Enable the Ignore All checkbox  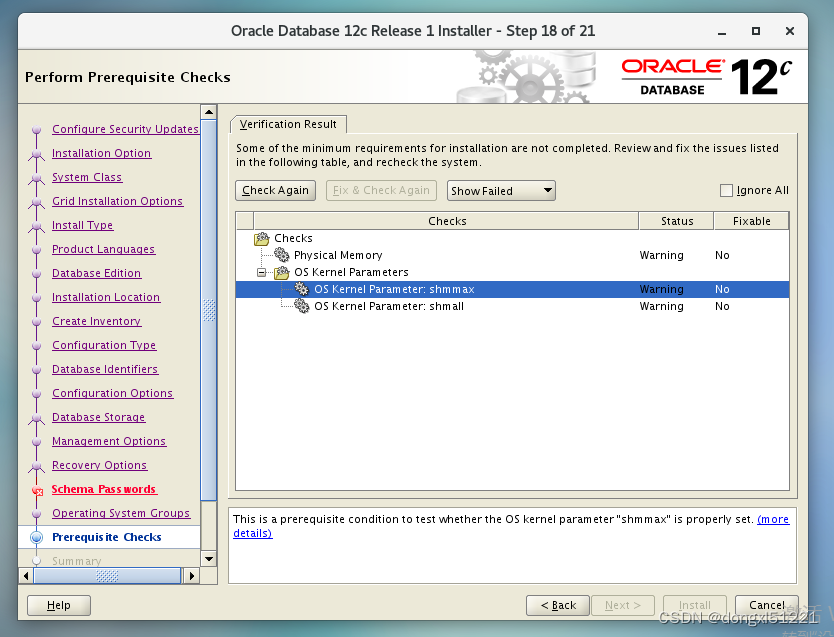tap(726, 190)
